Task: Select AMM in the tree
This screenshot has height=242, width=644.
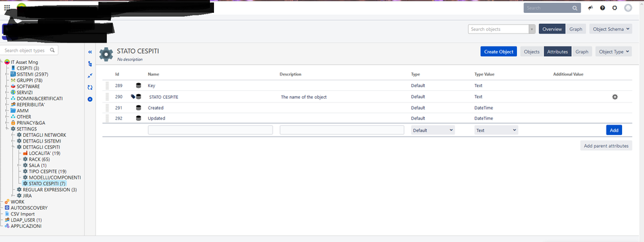Action: 23,110
